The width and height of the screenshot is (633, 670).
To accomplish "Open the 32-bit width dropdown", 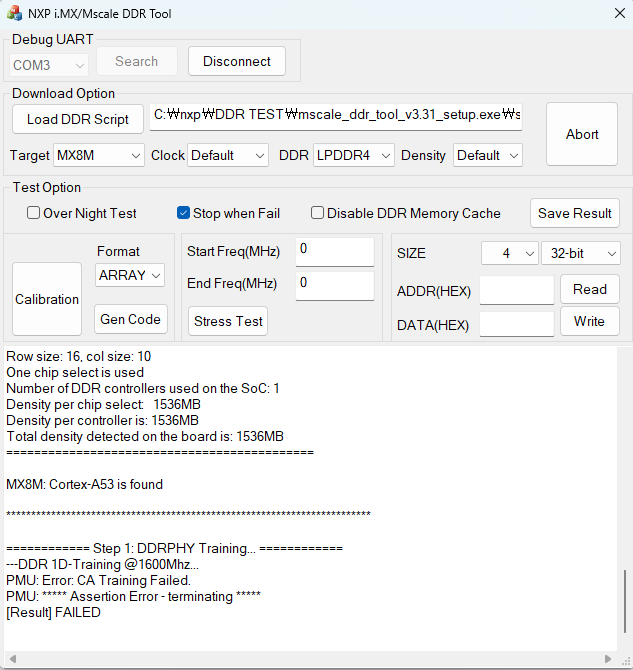I will coord(581,253).
